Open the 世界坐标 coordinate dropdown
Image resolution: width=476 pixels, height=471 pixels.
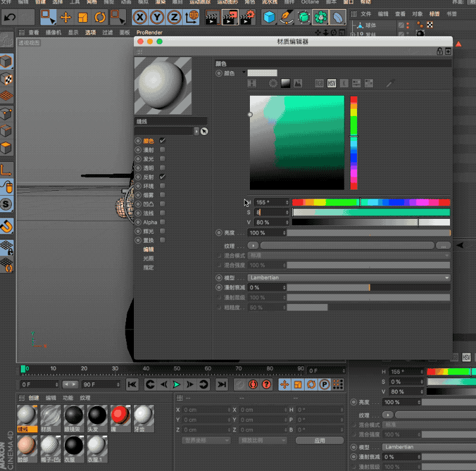205,441
